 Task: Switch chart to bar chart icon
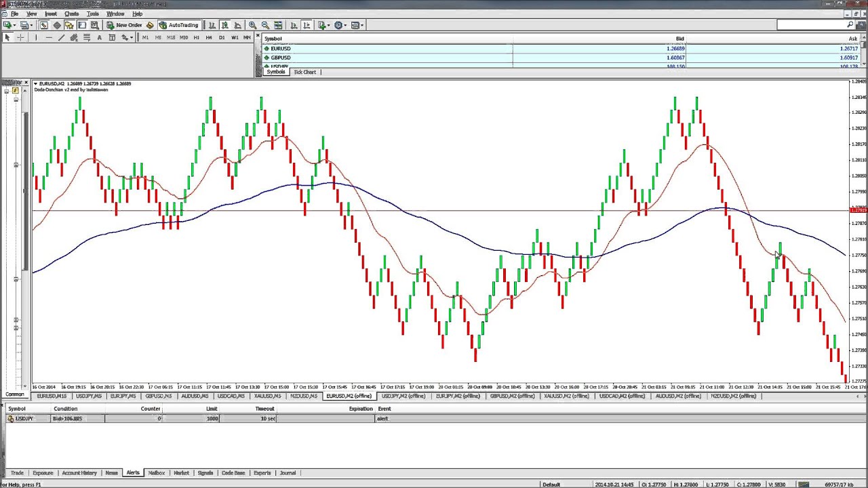click(212, 25)
